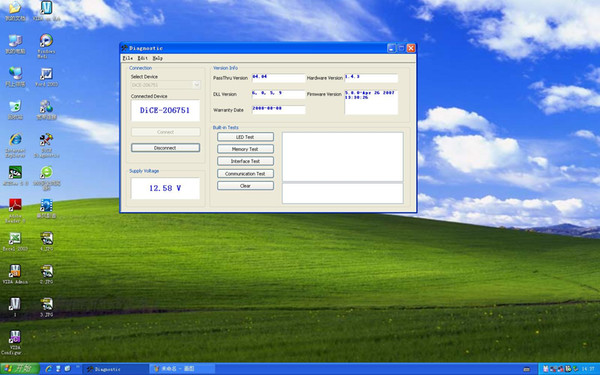Click the Internet Explorer quick launch icon
The height and width of the screenshot is (375, 600).
pyautogui.click(x=49, y=369)
